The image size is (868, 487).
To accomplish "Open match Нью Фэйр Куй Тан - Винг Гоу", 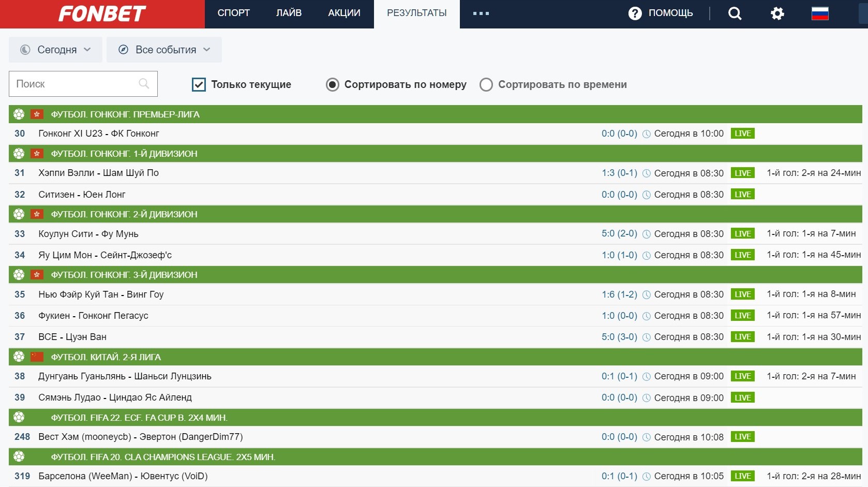I will [x=101, y=294].
